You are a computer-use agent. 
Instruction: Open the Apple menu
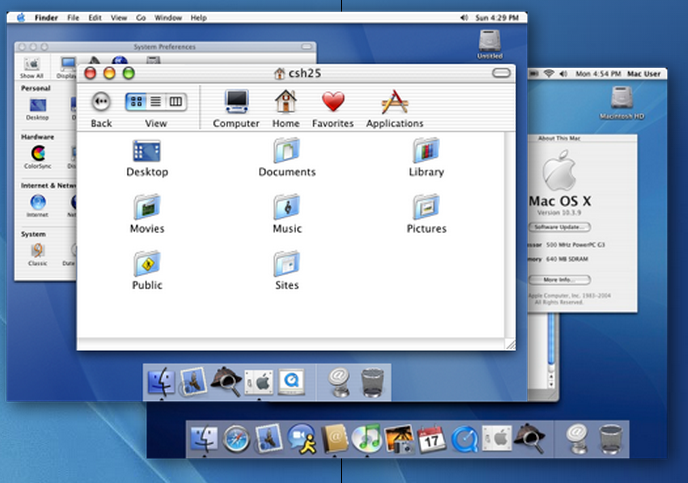pos(21,18)
